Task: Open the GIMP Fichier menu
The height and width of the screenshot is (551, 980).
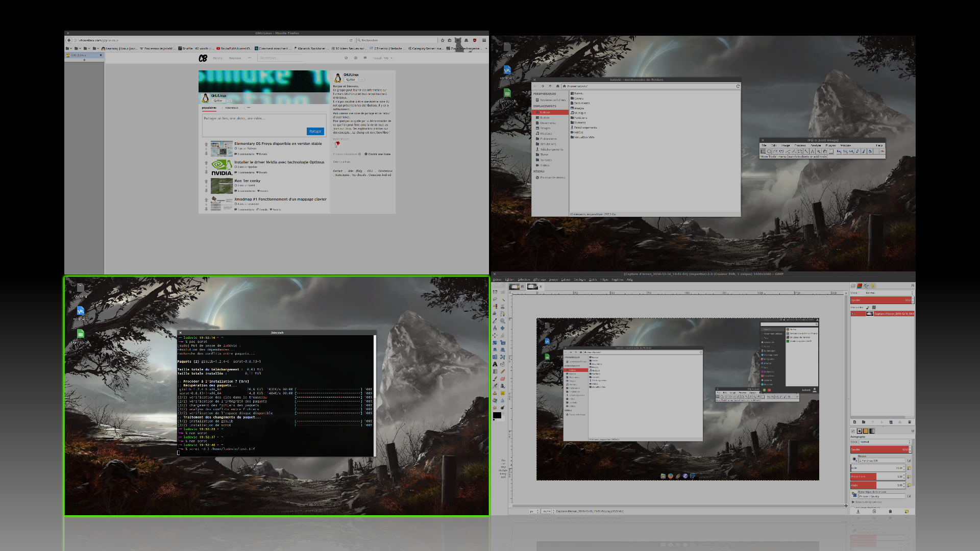Action: click(x=497, y=280)
